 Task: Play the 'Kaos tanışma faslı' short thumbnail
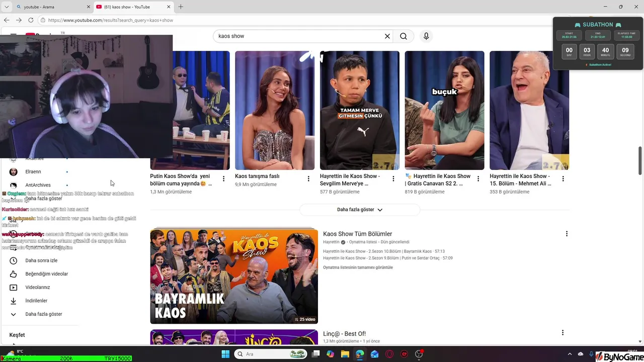click(275, 110)
